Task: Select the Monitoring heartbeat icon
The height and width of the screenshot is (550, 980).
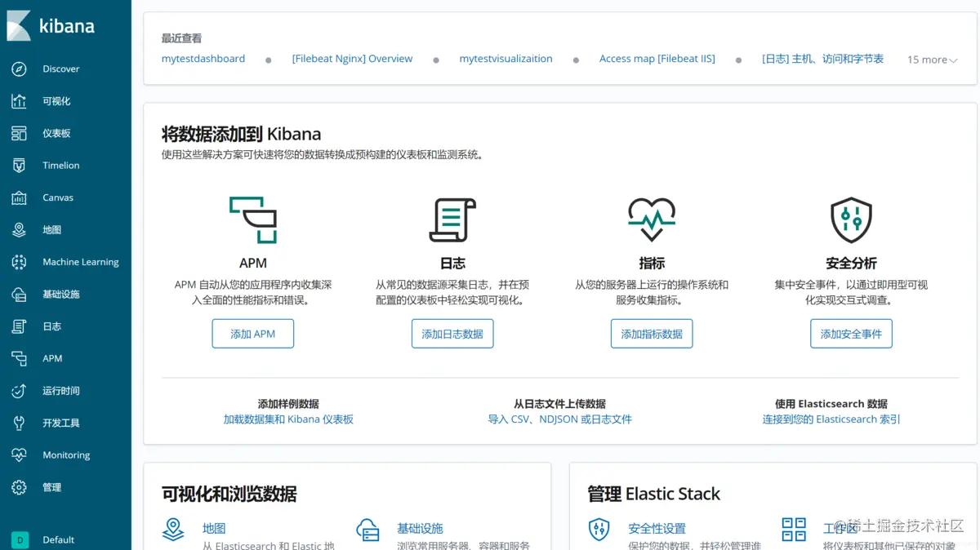Action: tap(19, 455)
